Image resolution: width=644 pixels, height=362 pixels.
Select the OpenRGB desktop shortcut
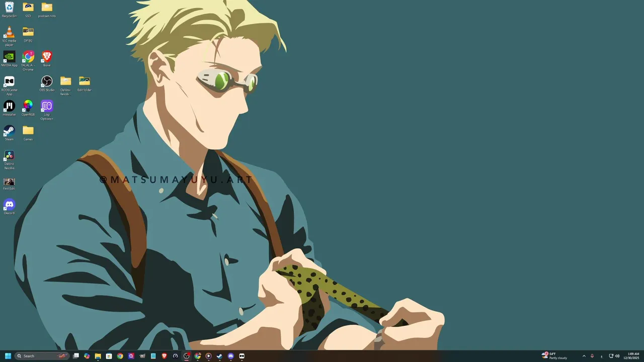28,108
